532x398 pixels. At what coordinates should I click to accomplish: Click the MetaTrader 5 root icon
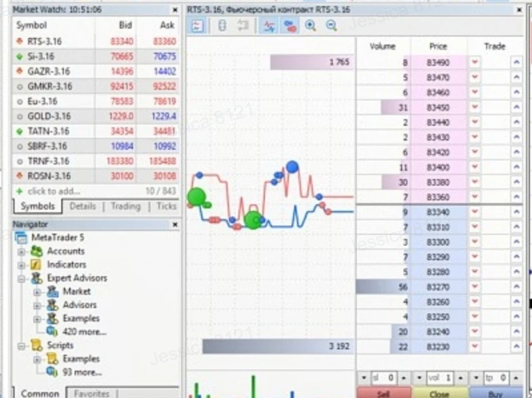point(21,238)
